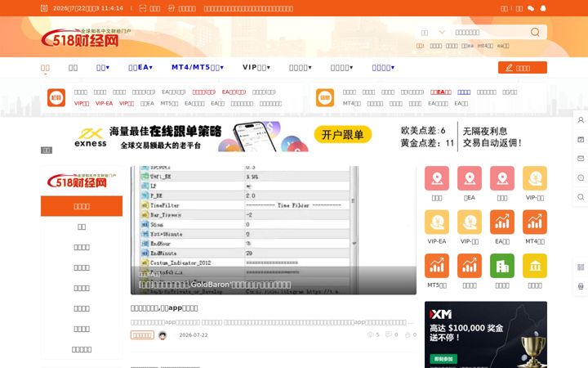Click the check-in calendar icon in the floating sidebar

581,139
